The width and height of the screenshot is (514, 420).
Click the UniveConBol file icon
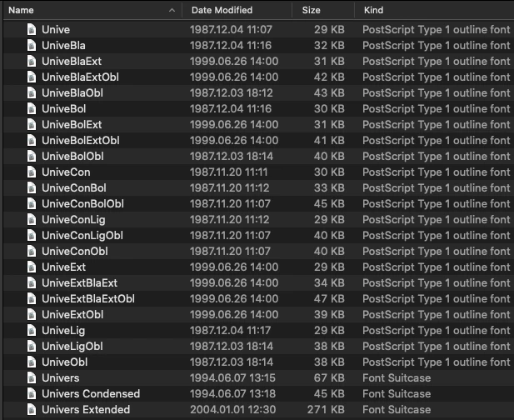pos(32,187)
